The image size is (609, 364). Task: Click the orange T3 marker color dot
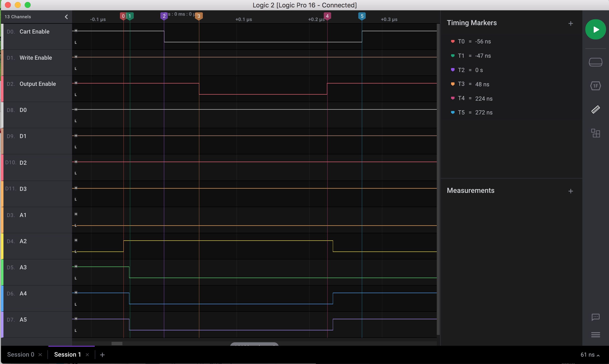[453, 84]
